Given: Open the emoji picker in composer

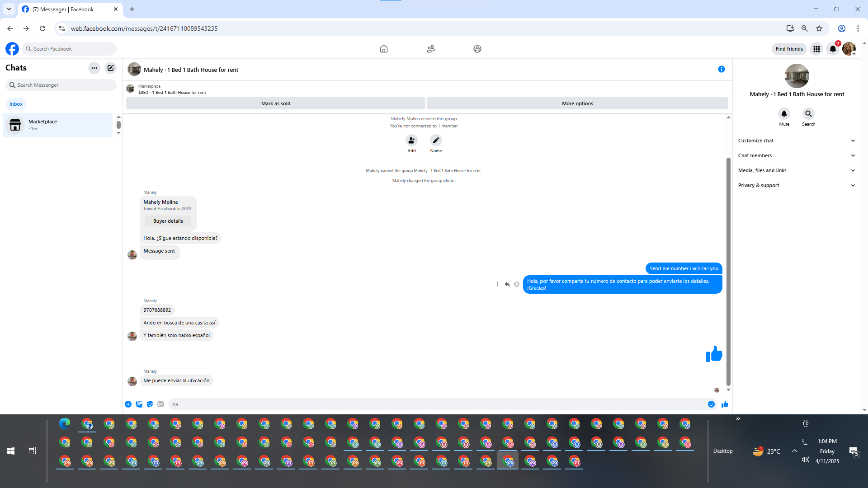Looking at the screenshot, I should pos(712,404).
